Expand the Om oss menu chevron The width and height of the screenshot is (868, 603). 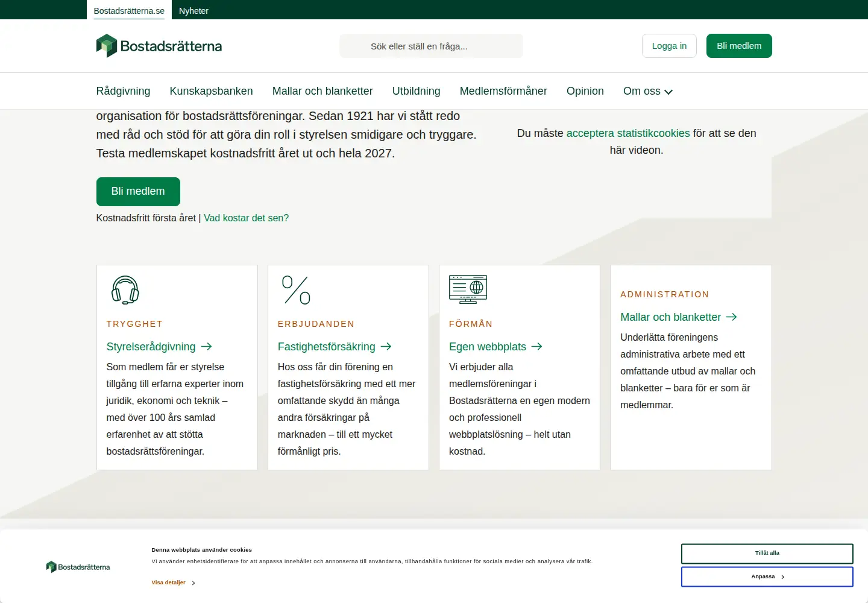point(668,92)
